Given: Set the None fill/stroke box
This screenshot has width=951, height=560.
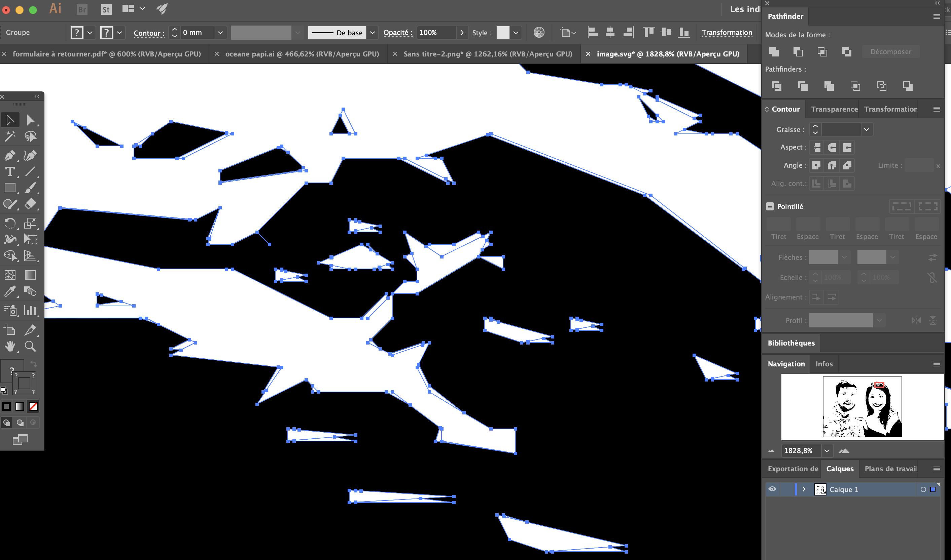Looking at the screenshot, I should [x=33, y=406].
